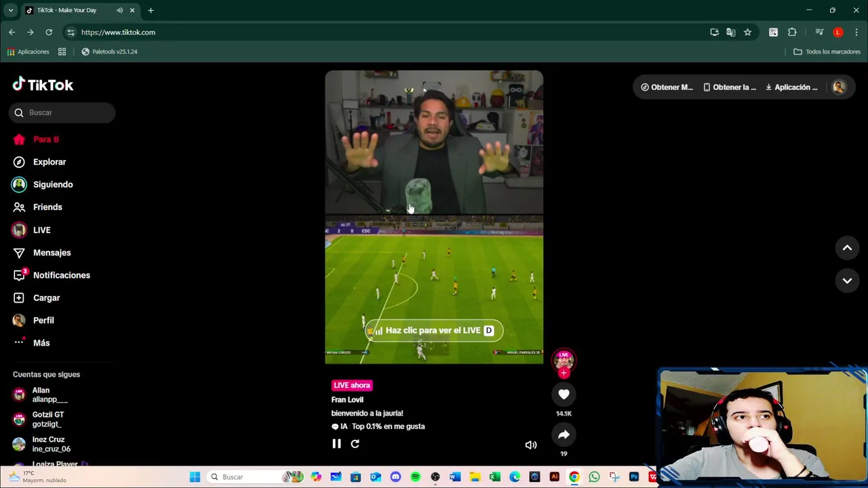
Task: Open the weather widget 17°C
Action: tap(37, 476)
